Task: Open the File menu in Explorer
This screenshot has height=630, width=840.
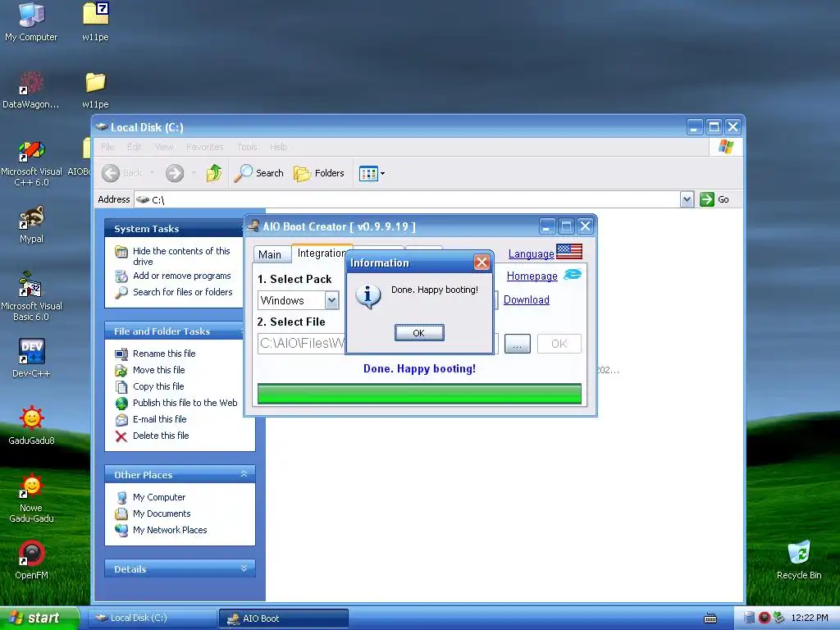Action: tap(107, 147)
